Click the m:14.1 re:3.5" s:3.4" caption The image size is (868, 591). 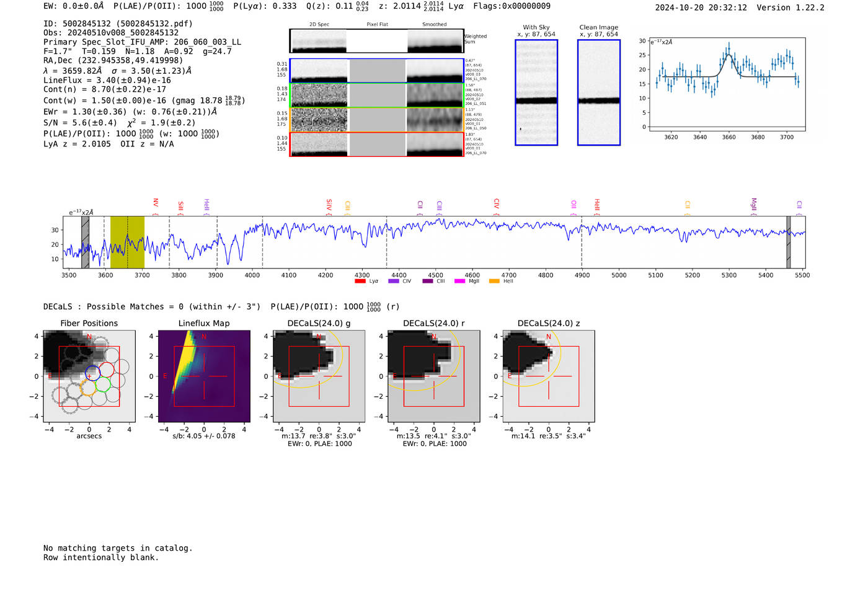click(x=548, y=436)
